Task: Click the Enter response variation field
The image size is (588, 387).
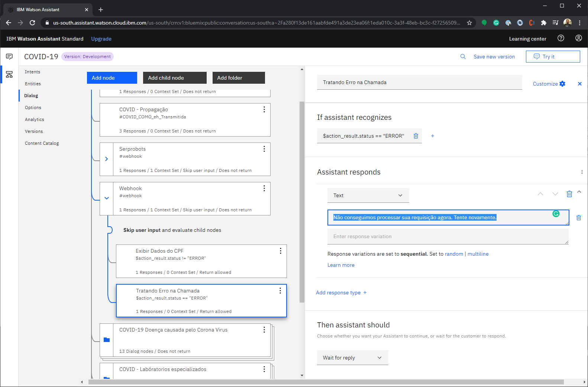Action: 448,236
